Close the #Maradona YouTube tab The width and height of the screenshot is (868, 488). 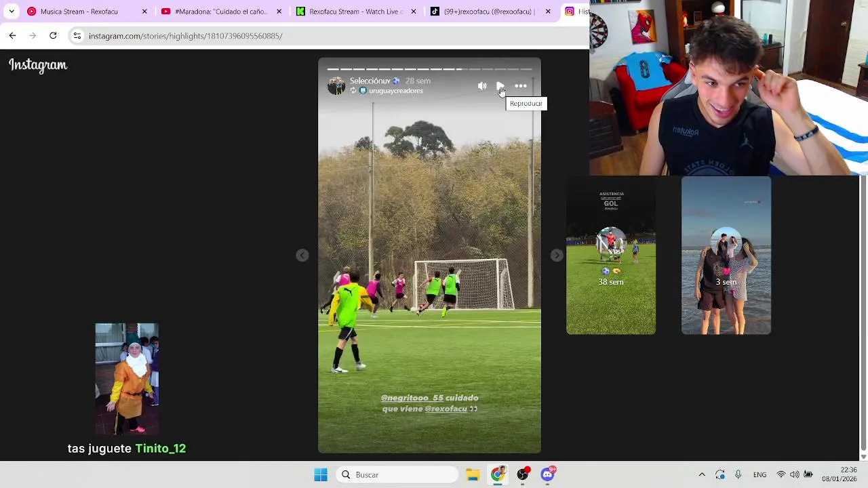[x=279, y=12]
